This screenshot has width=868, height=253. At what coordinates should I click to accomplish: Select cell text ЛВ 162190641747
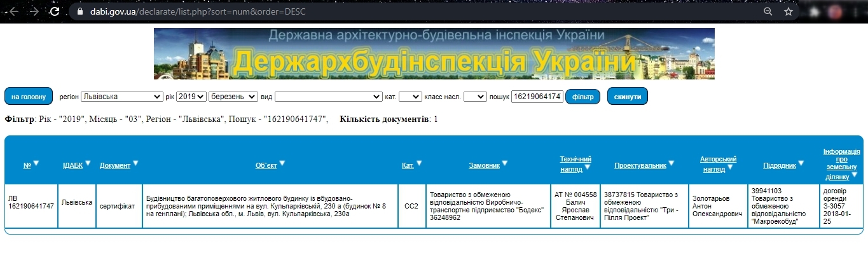click(x=31, y=202)
